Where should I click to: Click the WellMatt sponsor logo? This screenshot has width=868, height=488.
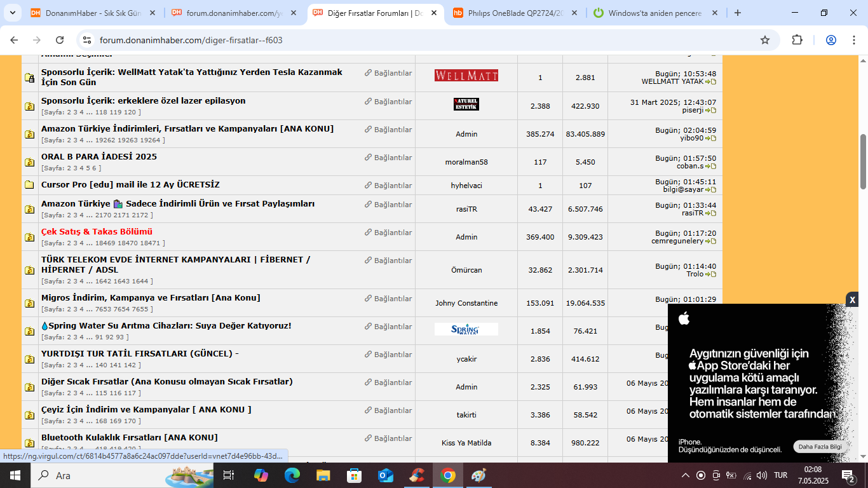coord(466,76)
